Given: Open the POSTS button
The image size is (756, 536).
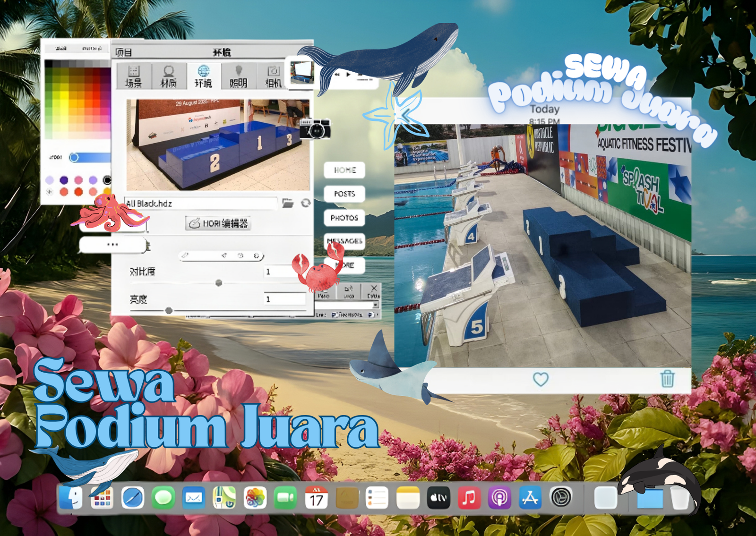Looking at the screenshot, I should click(344, 194).
